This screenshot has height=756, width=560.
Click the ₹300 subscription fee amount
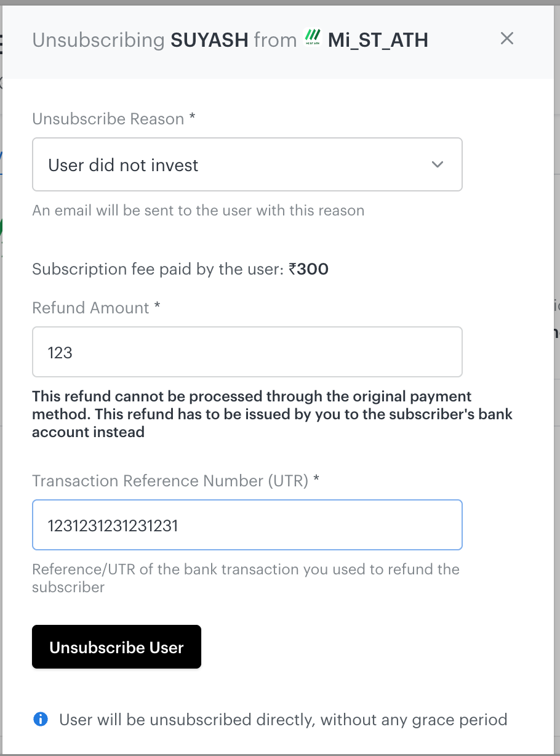pyautogui.click(x=308, y=269)
